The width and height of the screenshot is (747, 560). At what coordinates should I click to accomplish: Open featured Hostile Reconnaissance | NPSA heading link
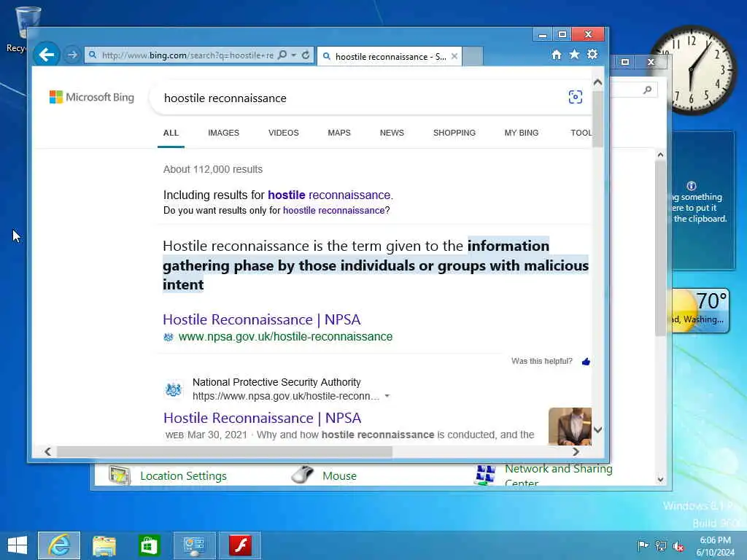coord(262,319)
